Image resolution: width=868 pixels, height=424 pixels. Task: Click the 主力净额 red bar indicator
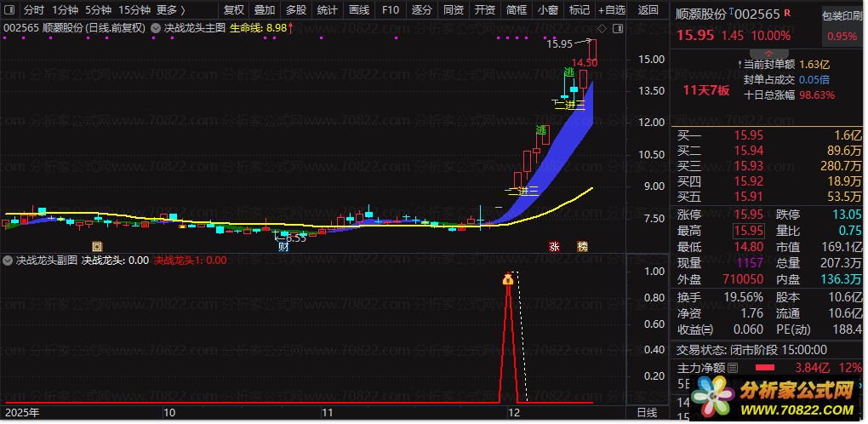click(766, 368)
